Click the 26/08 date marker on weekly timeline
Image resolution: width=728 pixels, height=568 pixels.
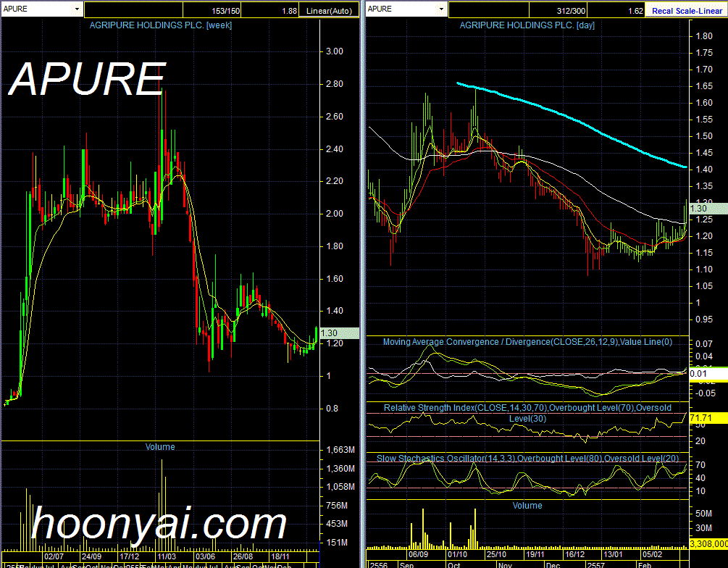tap(243, 556)
